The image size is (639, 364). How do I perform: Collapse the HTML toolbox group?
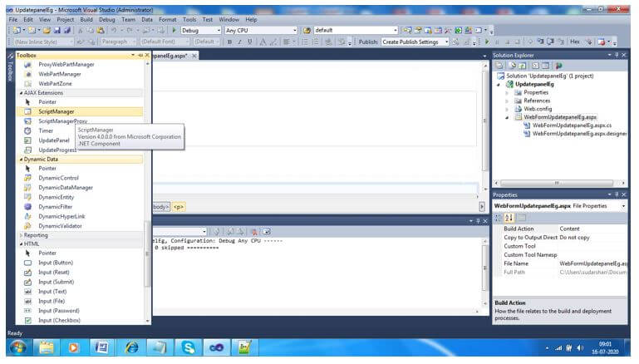(x=22, y=243)
